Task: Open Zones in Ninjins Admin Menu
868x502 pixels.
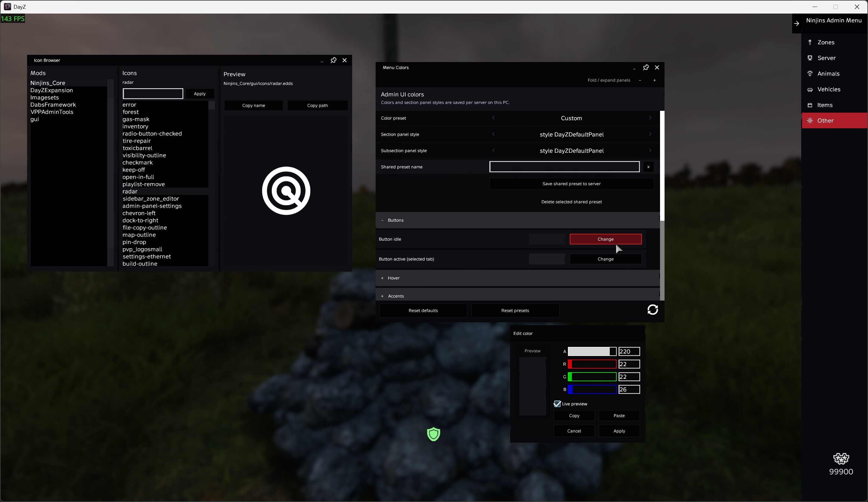Action: tap(834, 42)
